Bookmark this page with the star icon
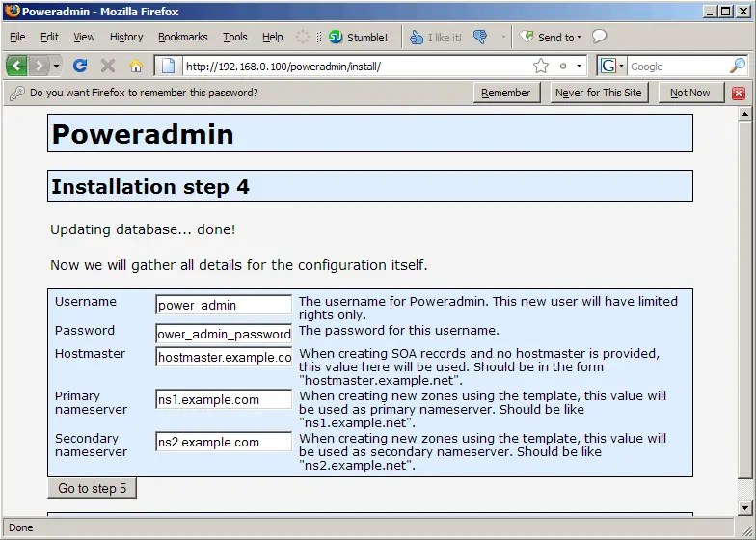The image size is (756, 540). click(541, 66)
